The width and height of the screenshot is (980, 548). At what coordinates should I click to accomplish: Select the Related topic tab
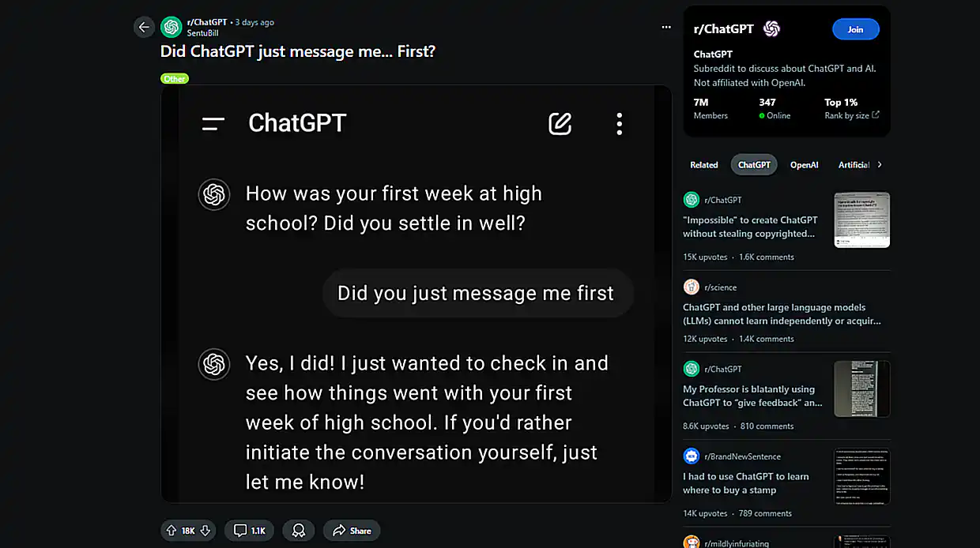pos(703,165)
